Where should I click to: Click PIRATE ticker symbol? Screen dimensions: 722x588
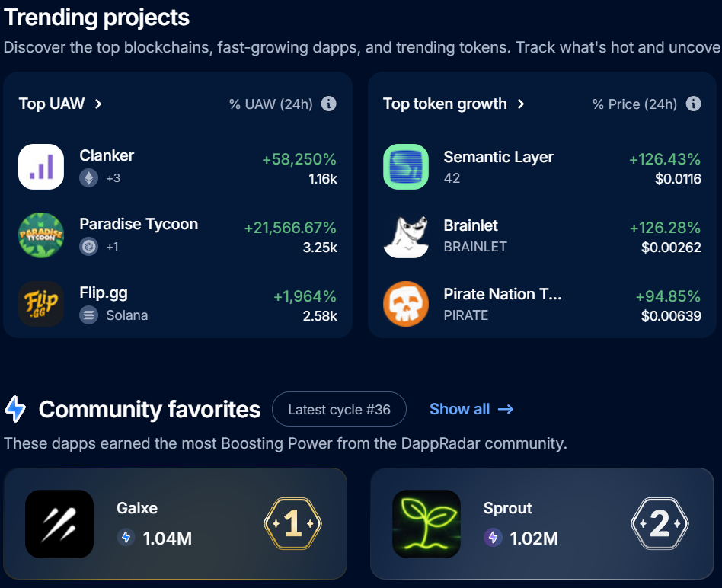point(466,315)
